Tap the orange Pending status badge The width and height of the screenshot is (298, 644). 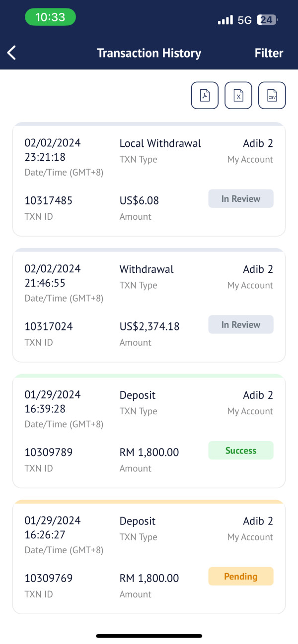pos(241,577)
